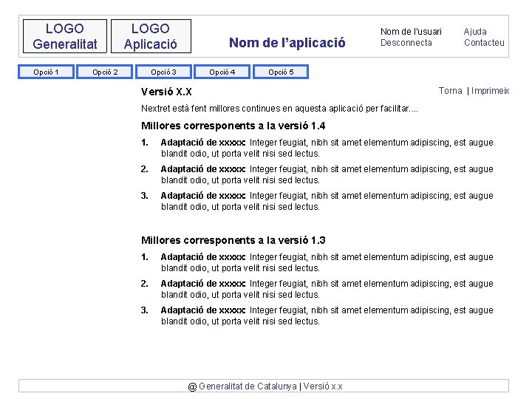Image resolution: width=532 pixels, height=399 pixels.
Task: Click item 3 under versió 1.4
Action: click(317, 201)
